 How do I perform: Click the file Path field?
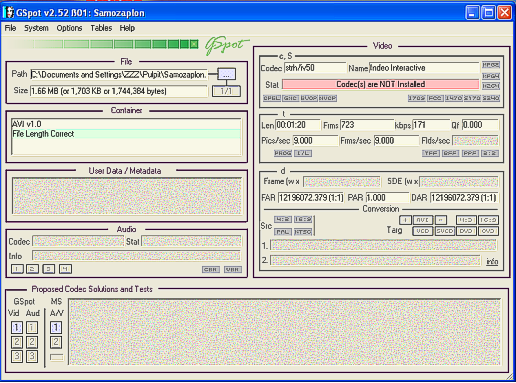coord(119,74)
